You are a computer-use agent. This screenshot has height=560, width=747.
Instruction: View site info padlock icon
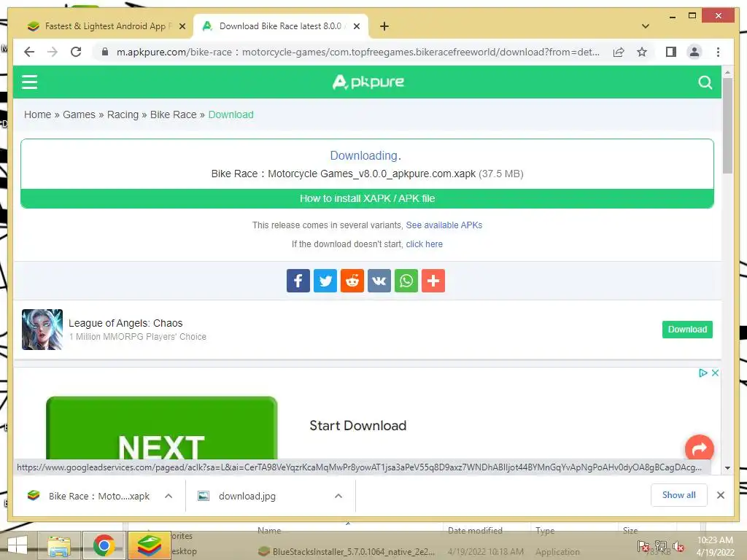105,52
